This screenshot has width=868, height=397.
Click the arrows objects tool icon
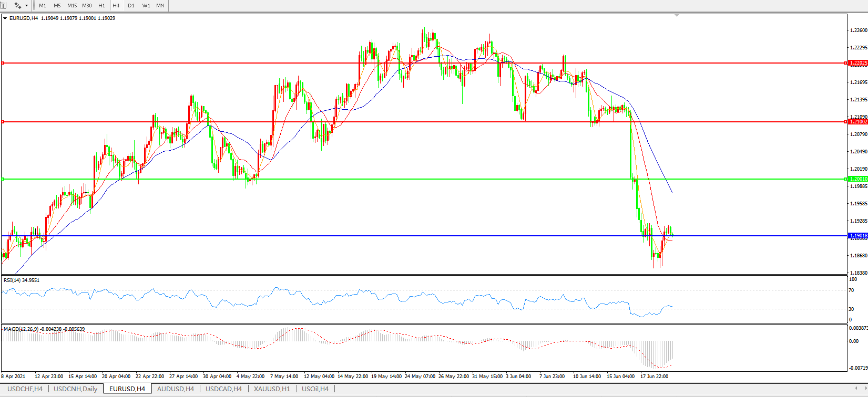(17, 5)
